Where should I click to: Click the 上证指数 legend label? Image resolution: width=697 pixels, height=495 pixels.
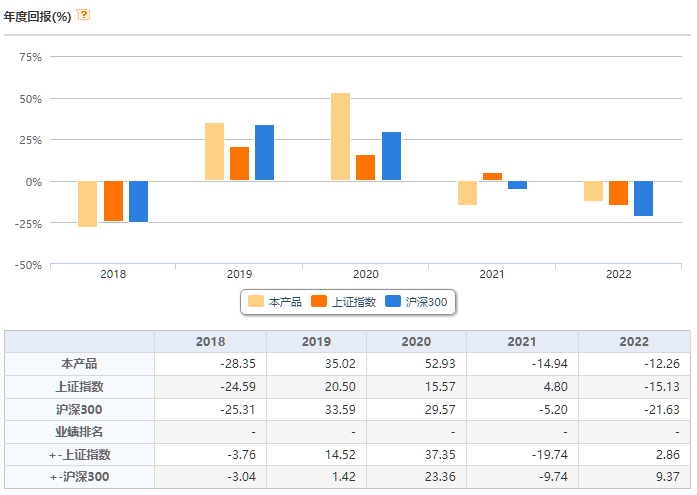click(x=354, y=302)
